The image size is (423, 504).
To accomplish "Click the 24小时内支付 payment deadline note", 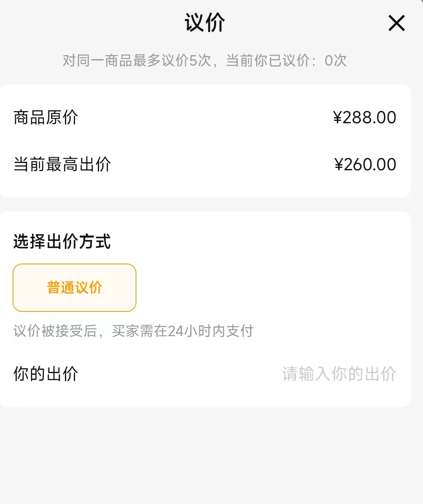I will 210,331.
